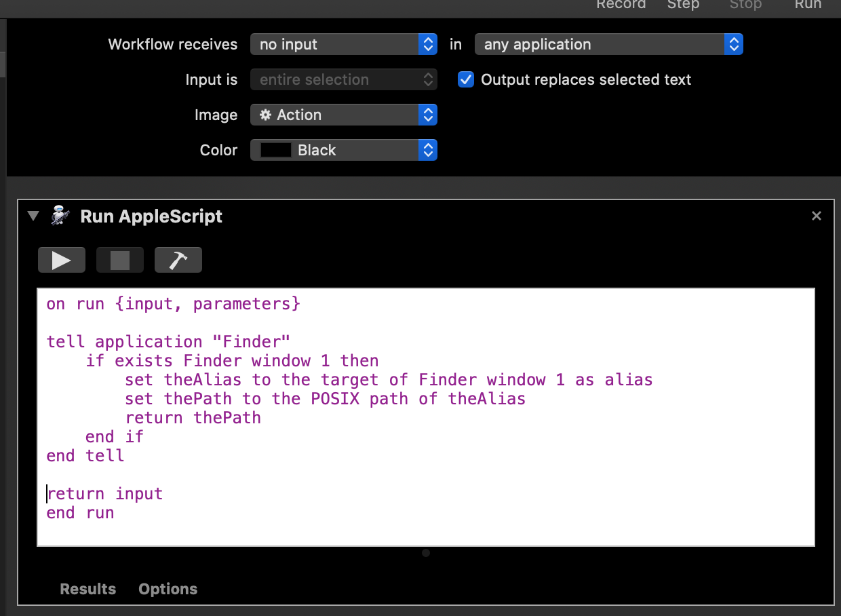Click the 'Input is' label
Screen dimensions: 841x616
(212, 79)
